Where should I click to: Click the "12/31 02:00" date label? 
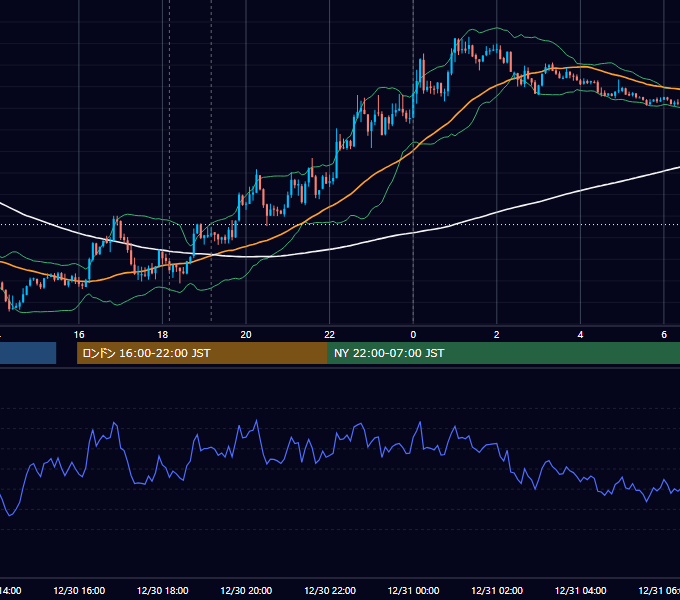(497, 590)
